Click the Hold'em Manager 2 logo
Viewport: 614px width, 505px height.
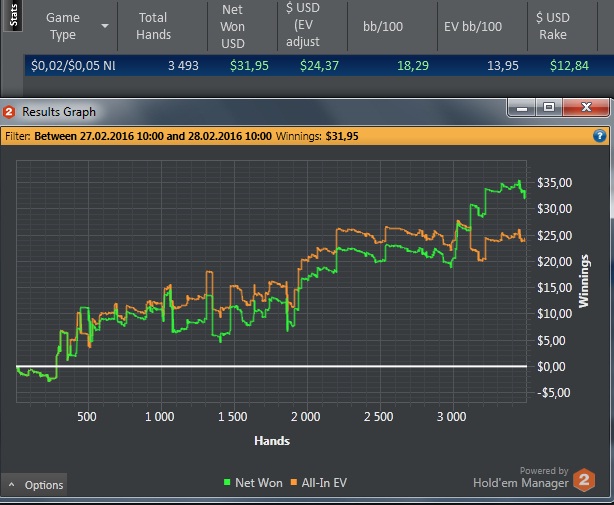(584, 480)
